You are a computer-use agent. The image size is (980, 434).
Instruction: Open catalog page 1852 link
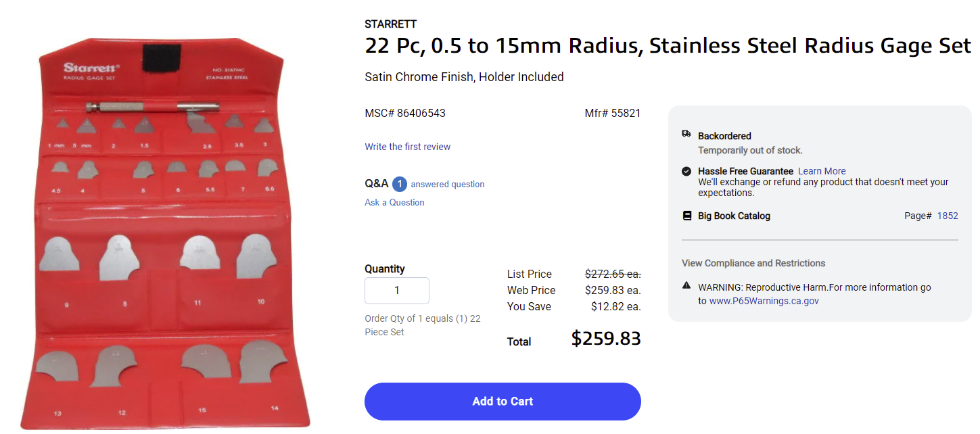click(948, 216)
